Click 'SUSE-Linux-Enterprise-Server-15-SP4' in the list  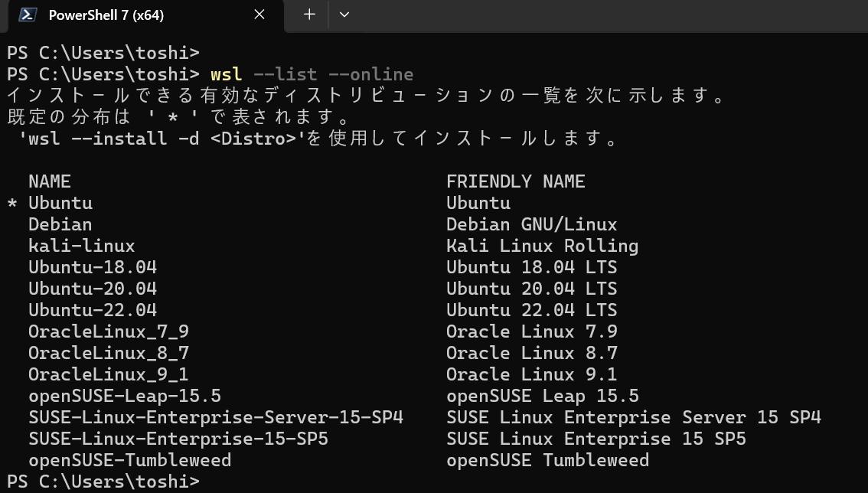(216, 417)
